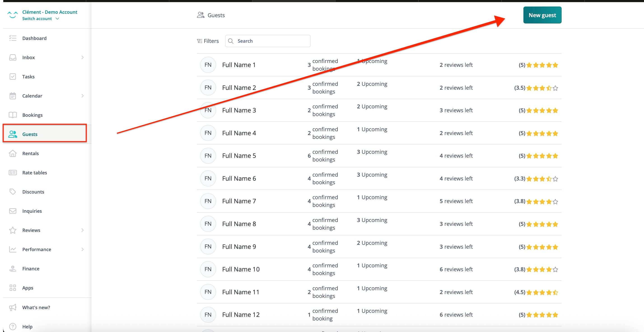
Task: Click into the guest Search field
Action: tap(268, 41)
